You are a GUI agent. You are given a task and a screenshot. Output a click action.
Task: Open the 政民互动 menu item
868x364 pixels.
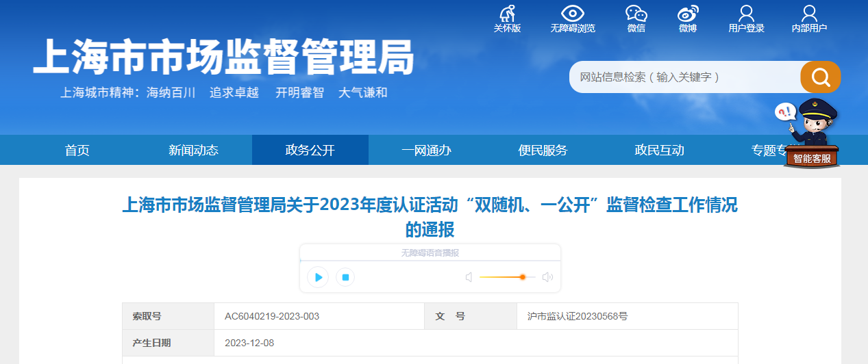[660, 151]
